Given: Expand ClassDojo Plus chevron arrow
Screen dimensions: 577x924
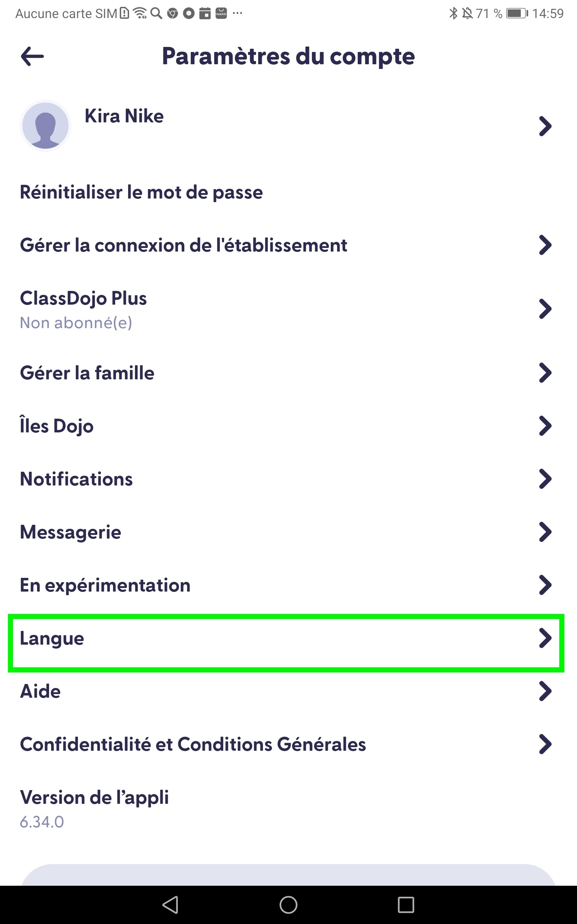Looking at the screenshot, I should (x=545, y=309).
